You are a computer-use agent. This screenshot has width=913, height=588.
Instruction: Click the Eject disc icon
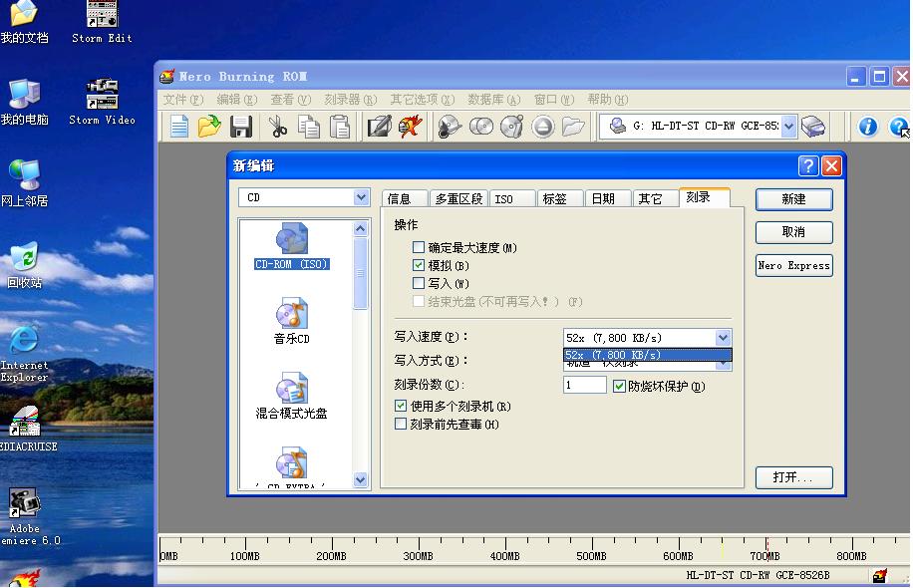(x=542, y=127)
